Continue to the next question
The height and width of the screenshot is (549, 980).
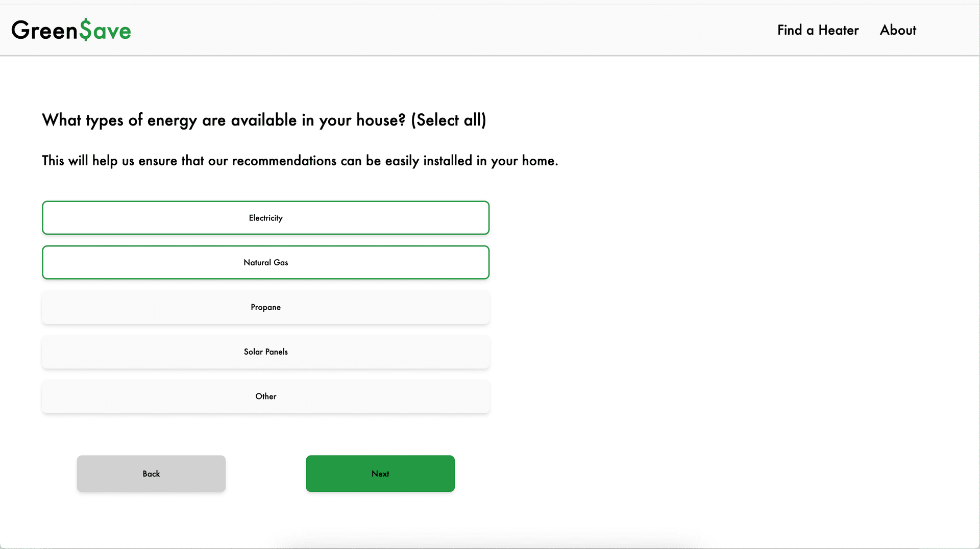(380, 473)
